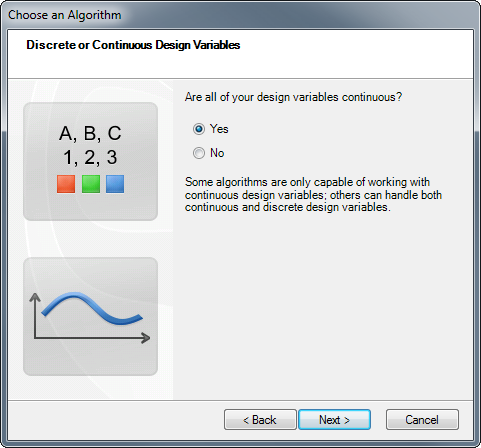Click the 'Yes' option label text
This screenshot has width=481, height=448.
coord(219,129)
